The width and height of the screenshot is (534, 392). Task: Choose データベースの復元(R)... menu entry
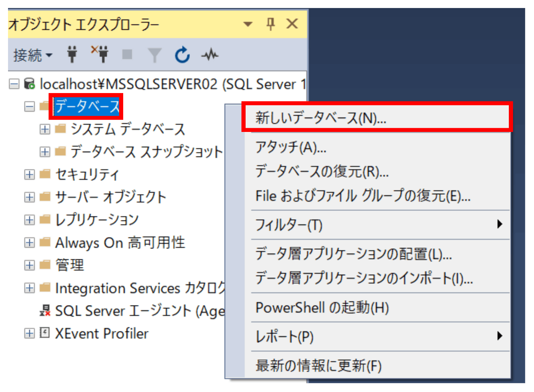[377, 172]
